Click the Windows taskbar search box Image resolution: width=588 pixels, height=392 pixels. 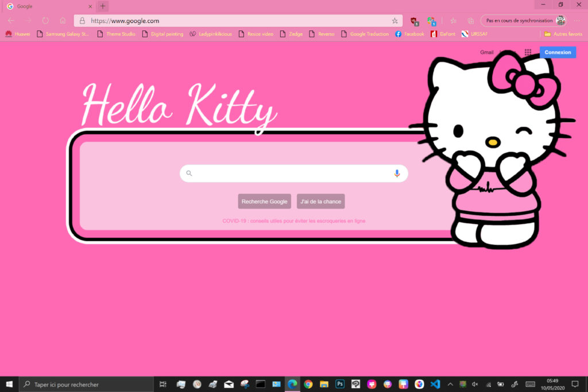pyautogui.click(x=86, y=384)
